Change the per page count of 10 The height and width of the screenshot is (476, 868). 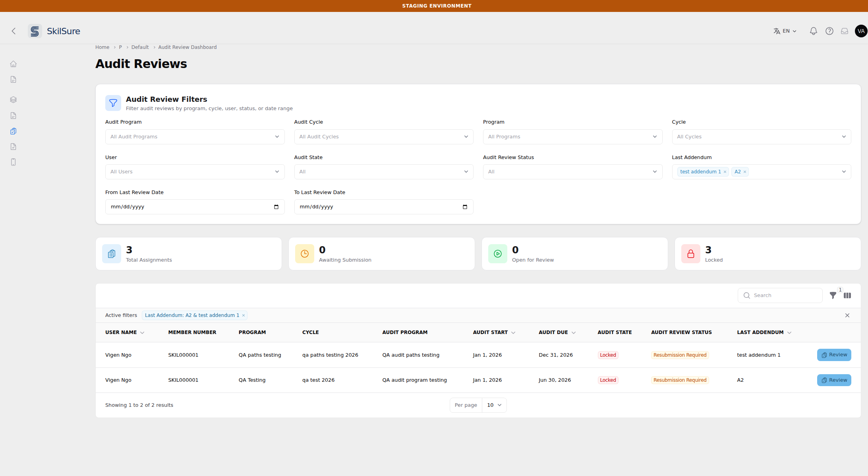tap(494, 405)
